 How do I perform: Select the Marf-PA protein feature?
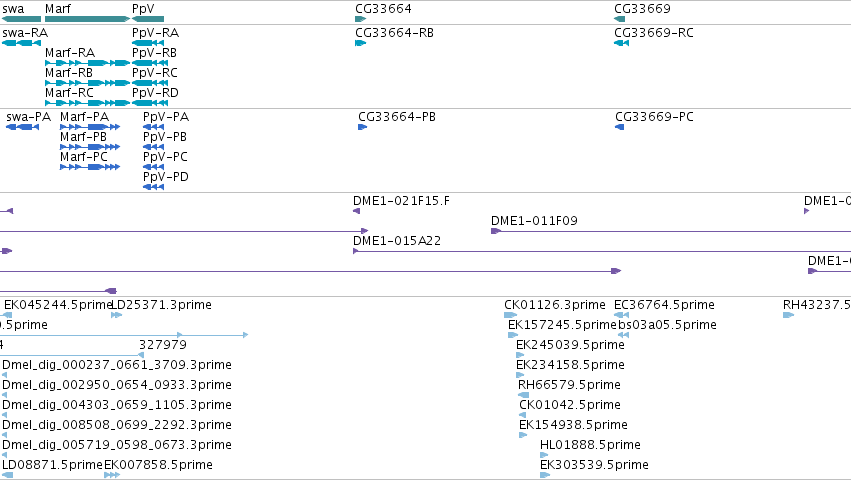[90, 127]
